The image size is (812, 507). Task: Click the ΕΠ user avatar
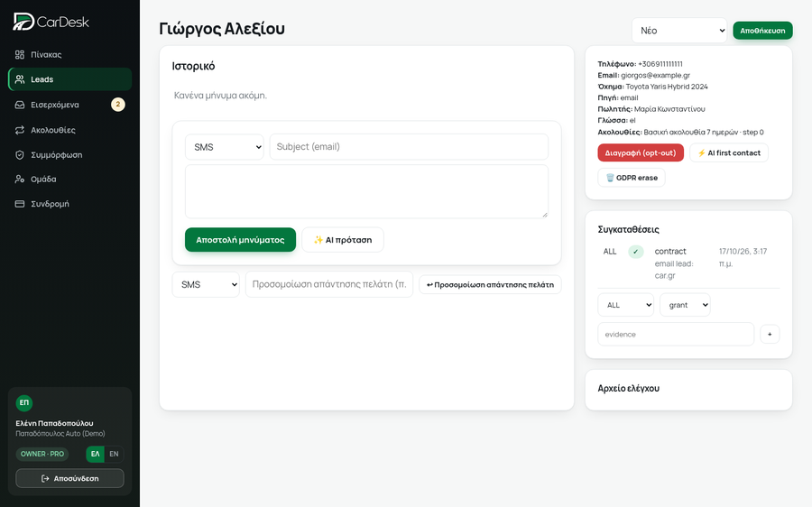(24, 402)
